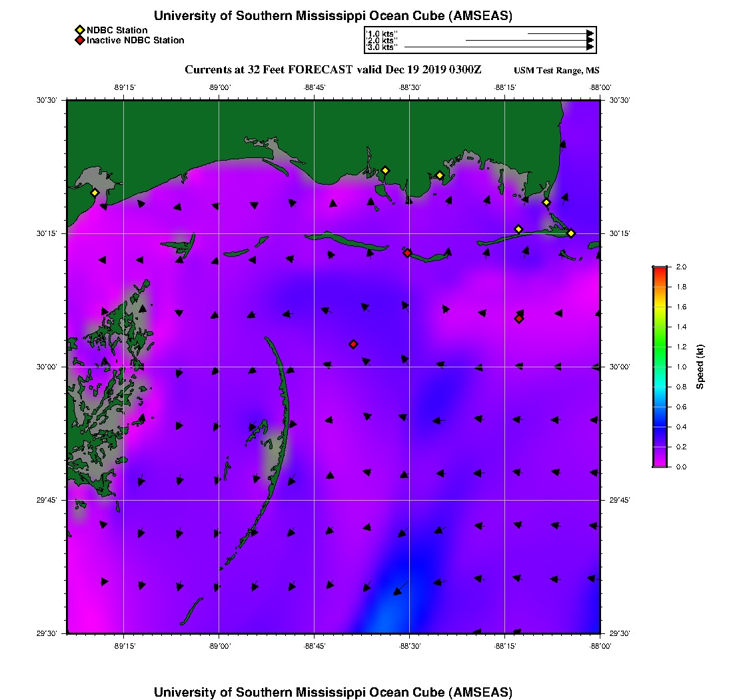The height and width of the screenshot is (700, 733).
Task: Select the westernmost yellow NDBC station marker
Action: pos(95,193)
